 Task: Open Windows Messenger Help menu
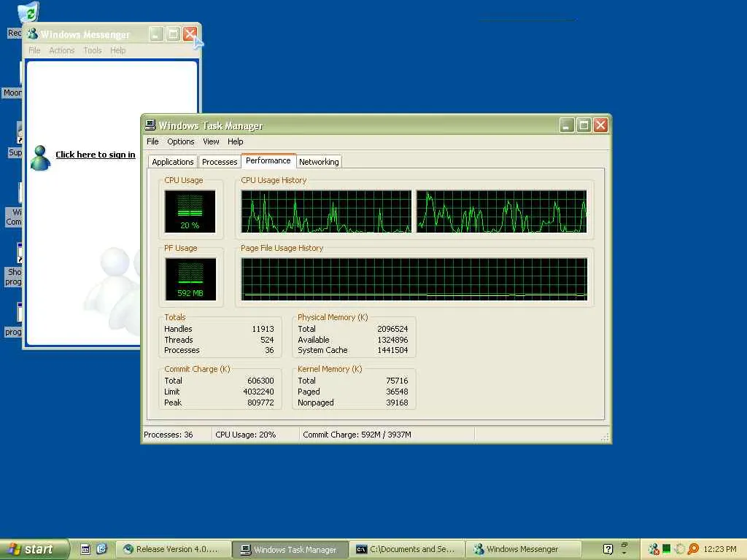pyautogui.click(x=117, y=50)
